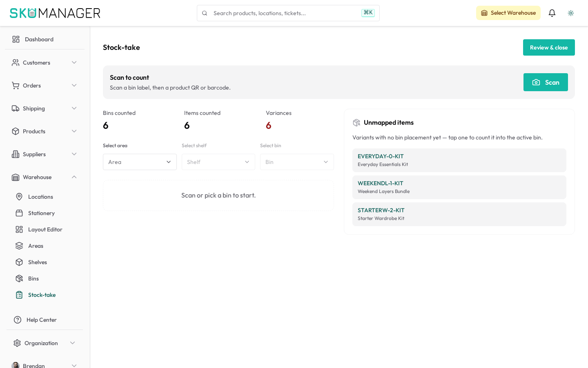588x368 pixels.
Task: Click the Help Center question icon
Action: click(18, 320)
